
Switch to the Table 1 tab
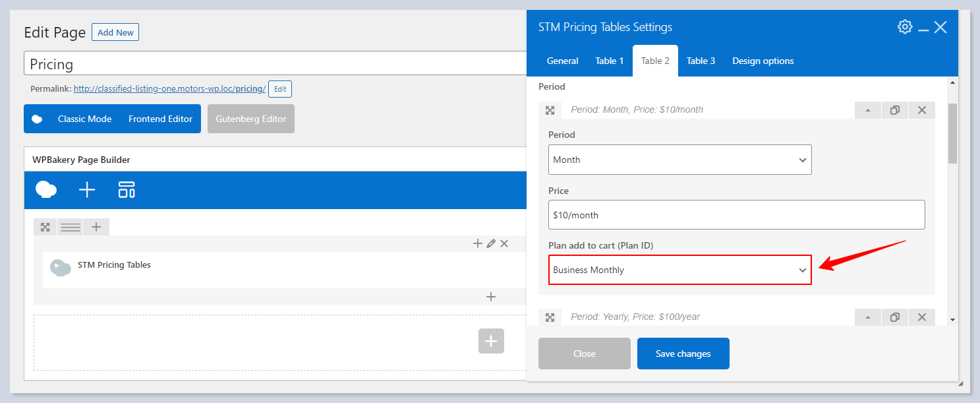click(609, 61)
